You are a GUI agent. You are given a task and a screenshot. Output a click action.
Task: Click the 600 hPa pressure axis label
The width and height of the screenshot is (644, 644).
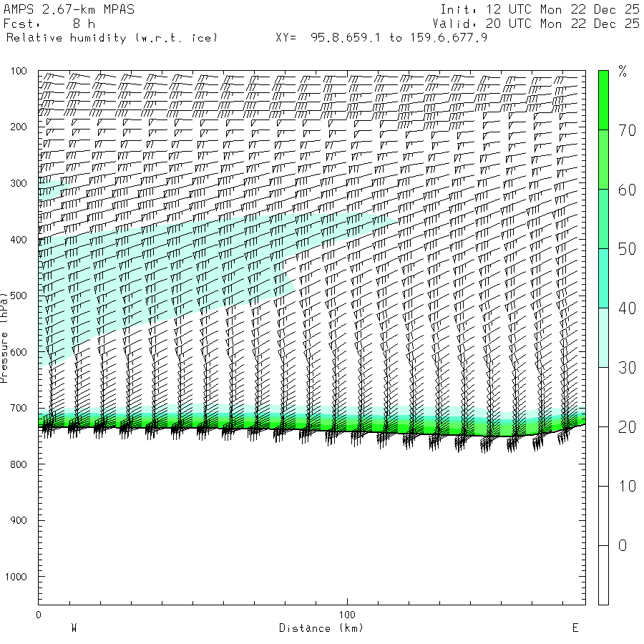[x=19, y=352]
